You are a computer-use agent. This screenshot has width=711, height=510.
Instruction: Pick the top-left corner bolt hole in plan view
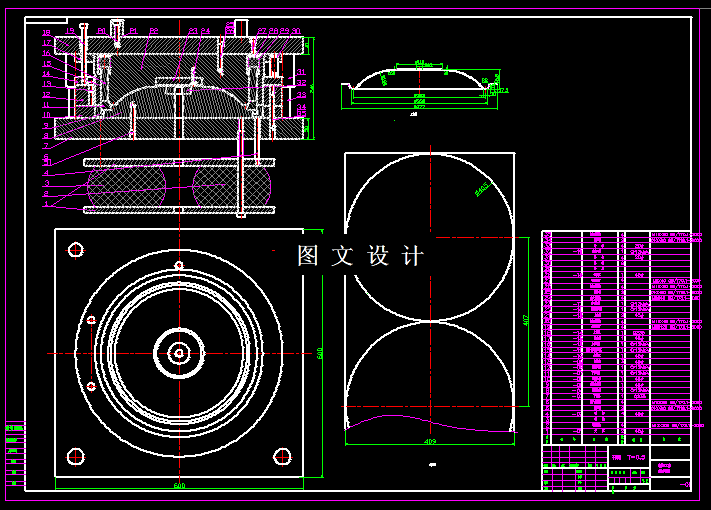pyautogui.click(x=76, y=250)
